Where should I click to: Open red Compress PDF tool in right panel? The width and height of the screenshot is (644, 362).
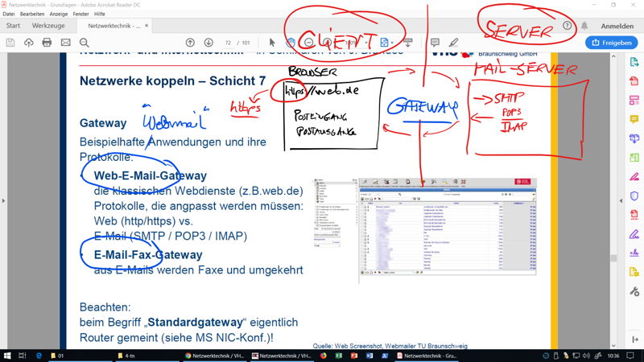coord(634,215)
